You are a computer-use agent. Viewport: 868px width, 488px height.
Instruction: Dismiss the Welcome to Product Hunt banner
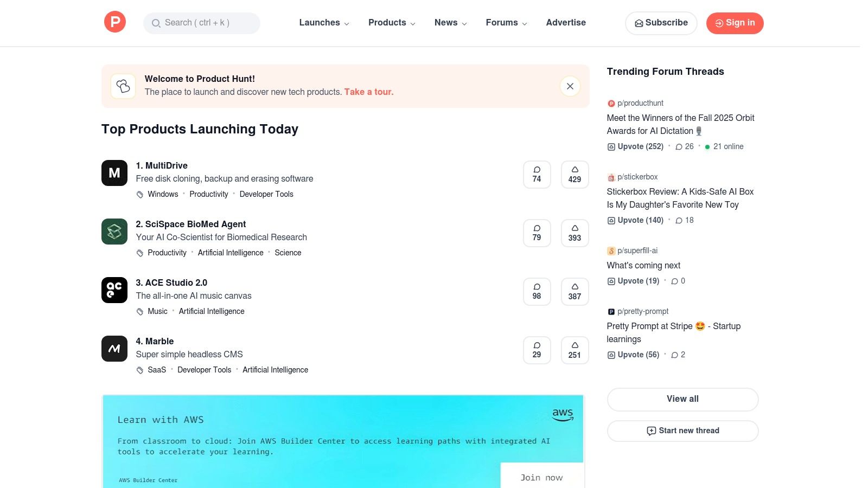tap(570, 86)
